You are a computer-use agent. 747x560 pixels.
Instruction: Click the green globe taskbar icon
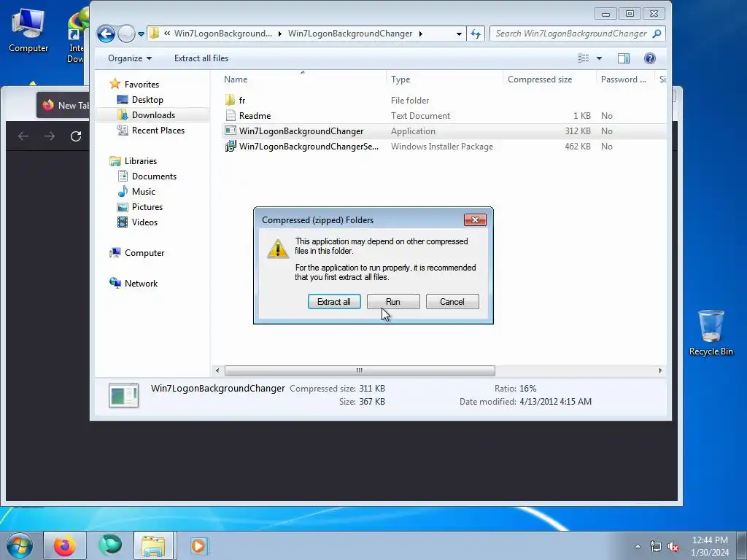click(109, 545)
